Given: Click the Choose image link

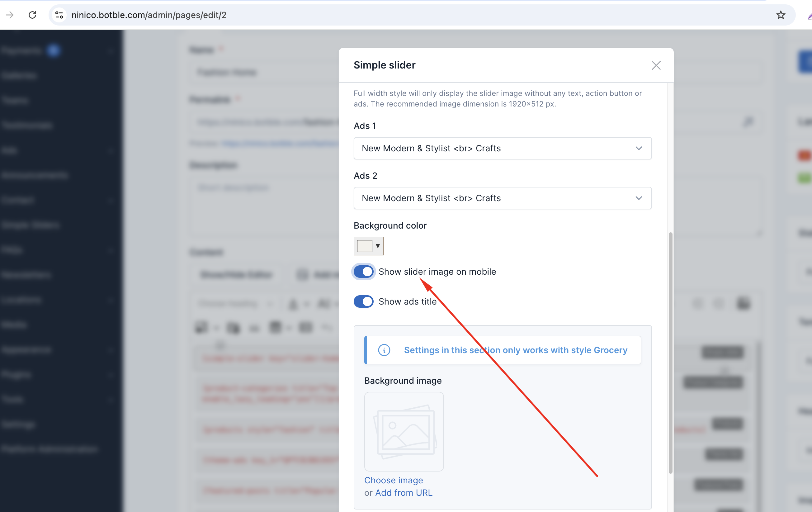Looking at the screenshot, I should tap(394, 480).
